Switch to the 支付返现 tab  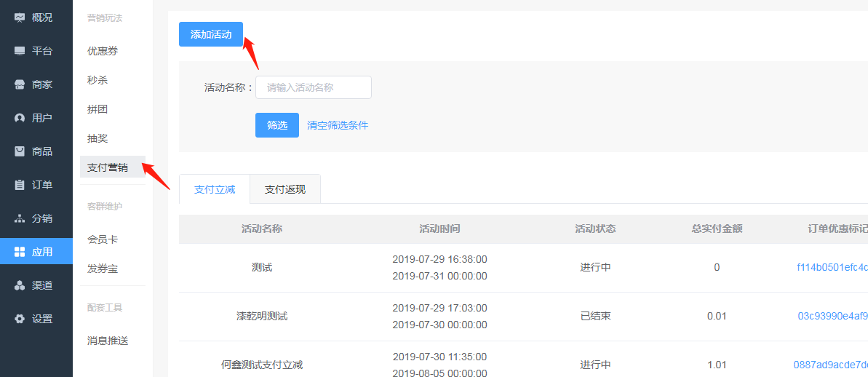click(284, 189)
